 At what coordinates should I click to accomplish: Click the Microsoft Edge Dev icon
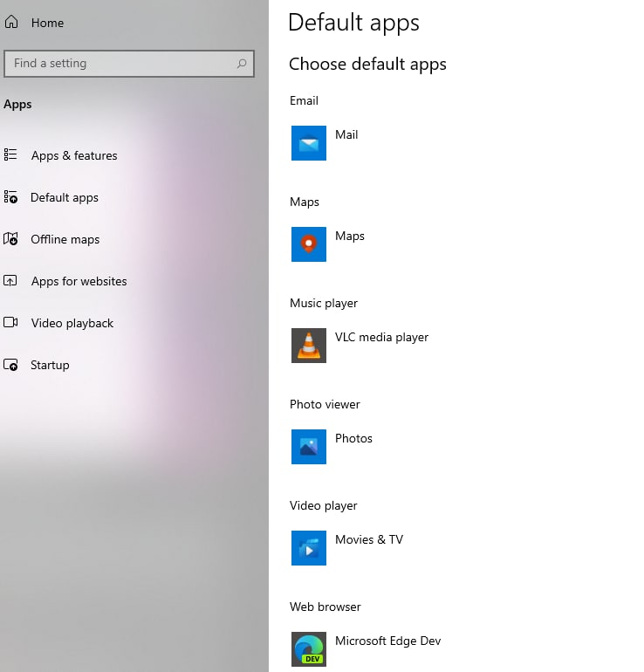[x=309, y=648]
